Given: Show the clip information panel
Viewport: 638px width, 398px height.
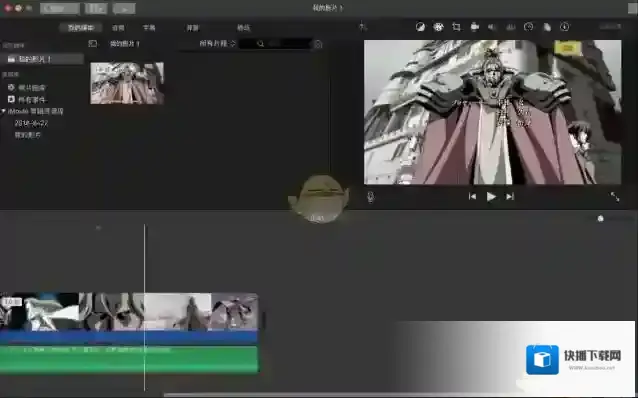Looking at the screenshot, I should [x=565, y=27].
